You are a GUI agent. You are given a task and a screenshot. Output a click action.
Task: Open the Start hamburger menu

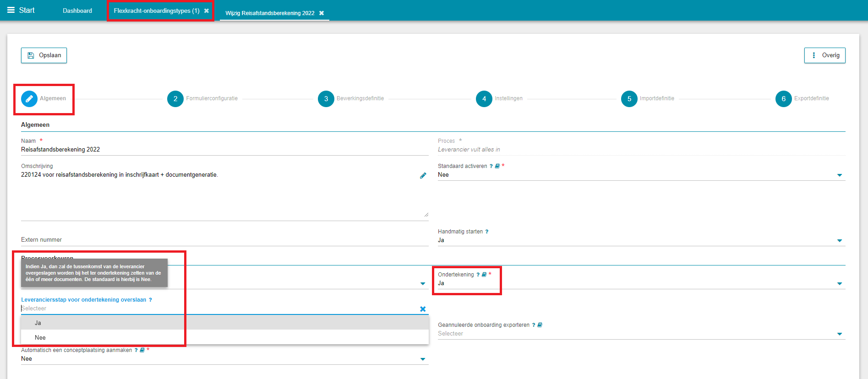coord(11,10)
